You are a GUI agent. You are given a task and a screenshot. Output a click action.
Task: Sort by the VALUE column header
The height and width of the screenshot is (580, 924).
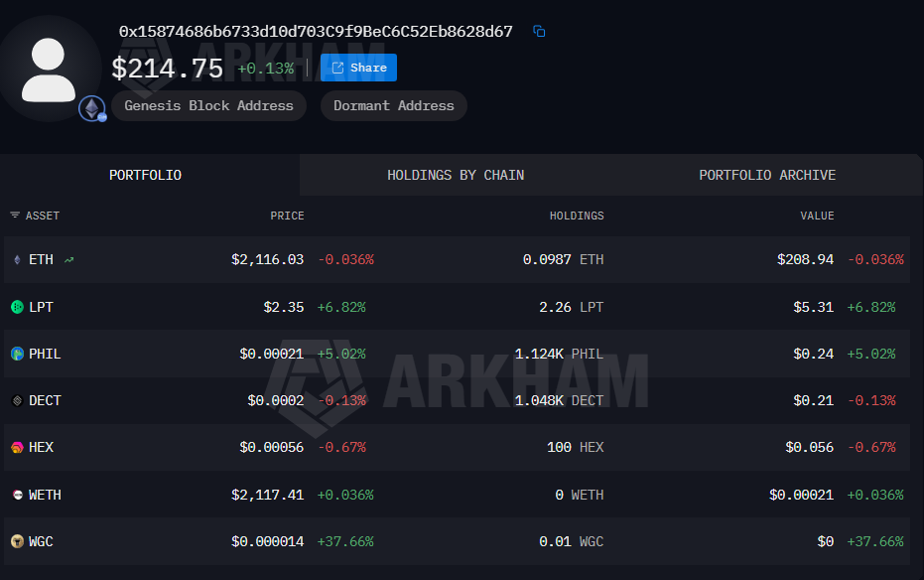click(x=817, y=216)
